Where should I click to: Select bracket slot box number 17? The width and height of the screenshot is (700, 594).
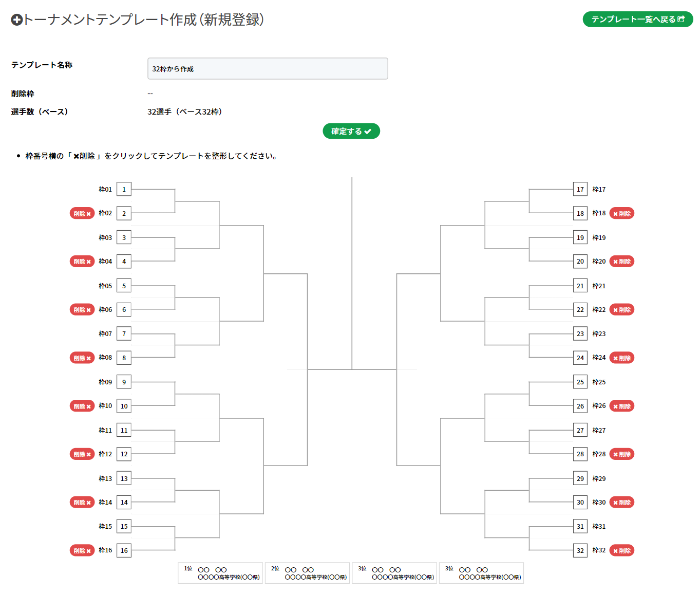pyautogui.click(x=580, y=189)
